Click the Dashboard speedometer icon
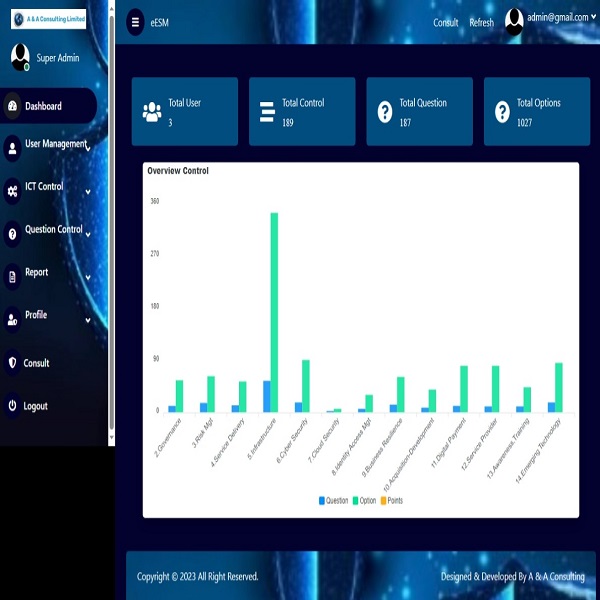600x600 pixels. 13,106
